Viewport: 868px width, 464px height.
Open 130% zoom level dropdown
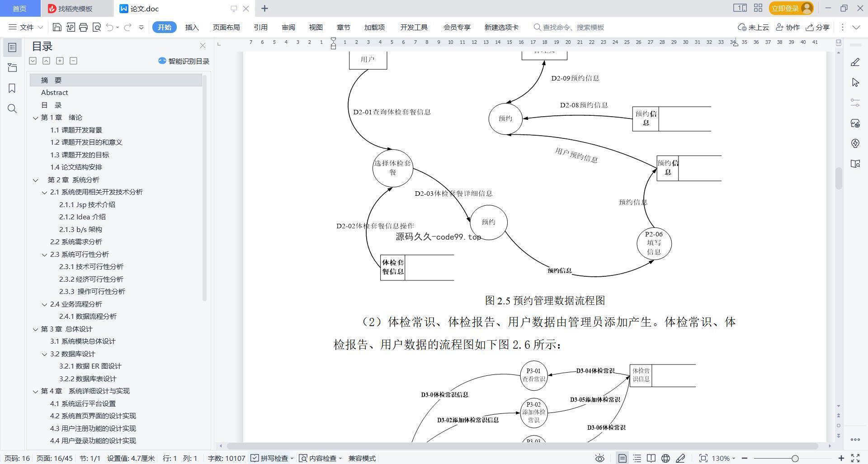[x=723, y=458]
